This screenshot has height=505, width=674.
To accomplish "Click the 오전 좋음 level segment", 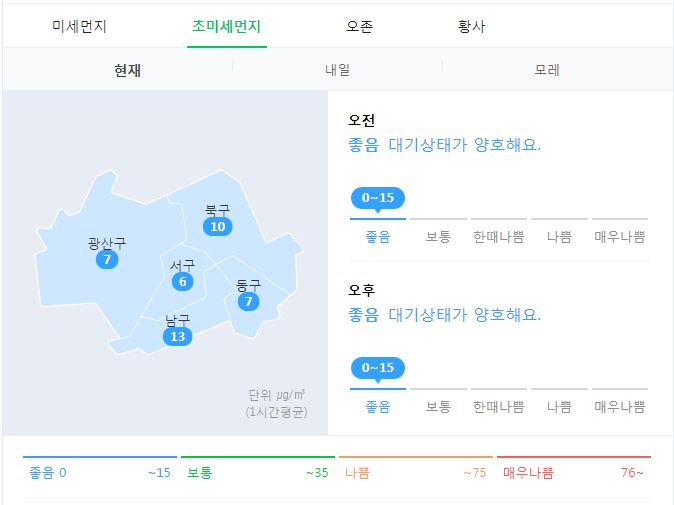I will tap(378, 232).
